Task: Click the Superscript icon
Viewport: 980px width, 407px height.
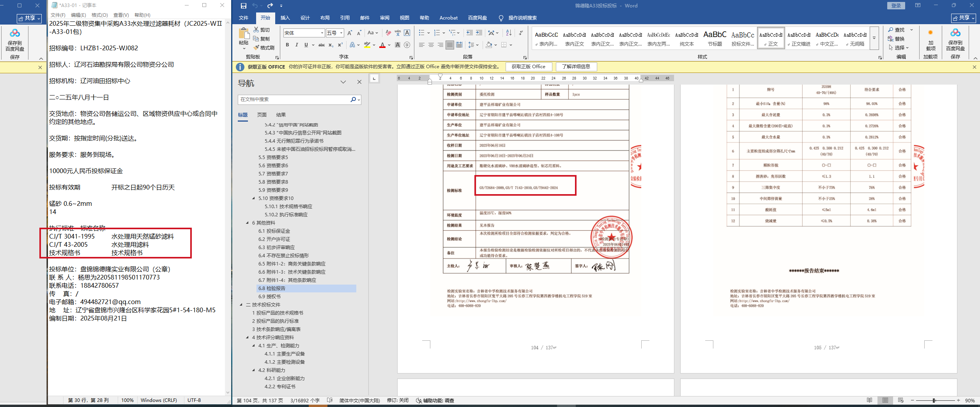Action: [x=340, y=45]
